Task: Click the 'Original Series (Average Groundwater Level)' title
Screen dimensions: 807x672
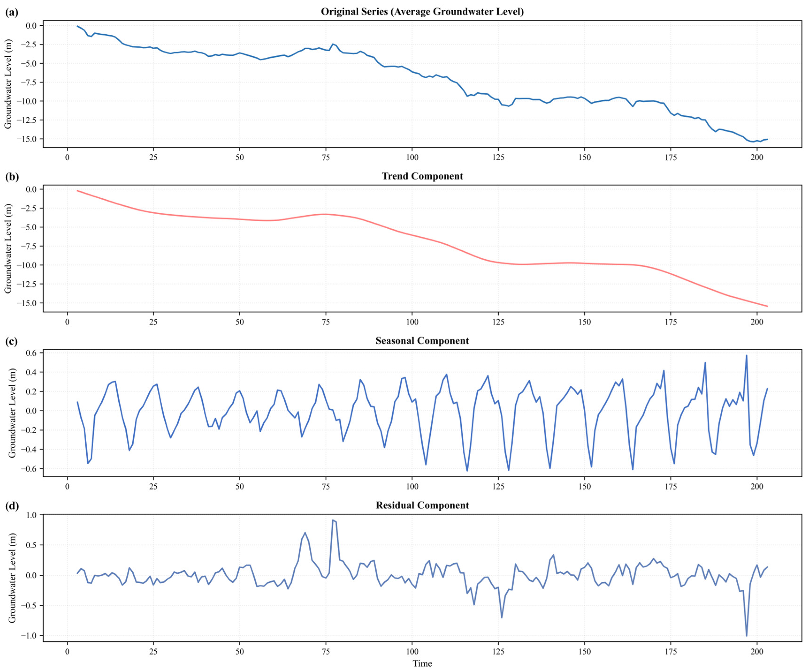Action: (x=422, y=11)
